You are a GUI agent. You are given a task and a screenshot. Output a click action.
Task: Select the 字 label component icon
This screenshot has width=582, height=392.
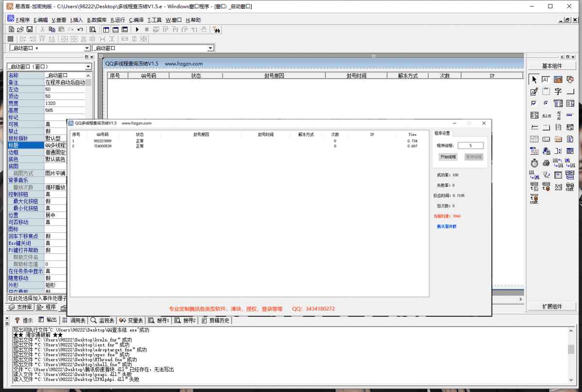[x=557, y=91]
